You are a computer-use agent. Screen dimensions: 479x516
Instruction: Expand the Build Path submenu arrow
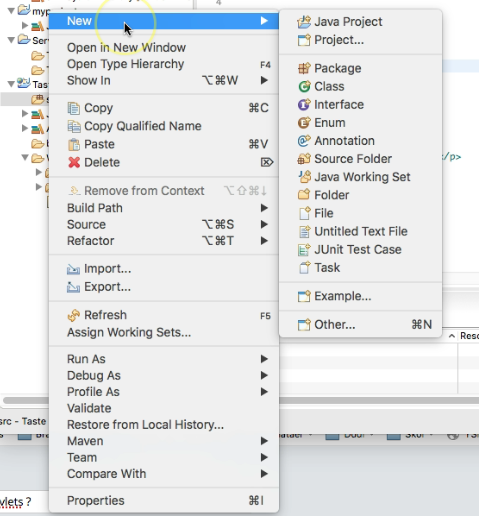(264, 208)
